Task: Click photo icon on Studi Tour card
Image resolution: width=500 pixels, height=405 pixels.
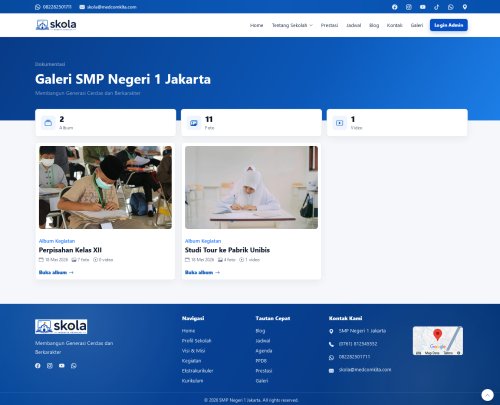Action: click(220, 260)
